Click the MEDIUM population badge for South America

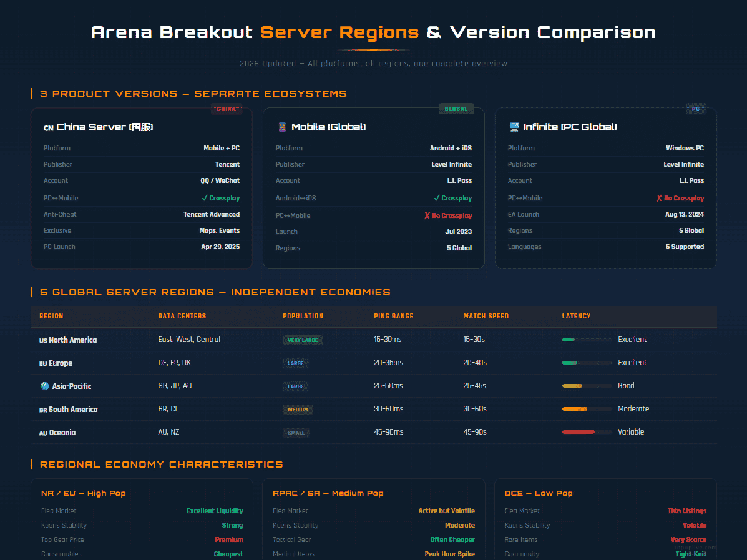[298, 410]
